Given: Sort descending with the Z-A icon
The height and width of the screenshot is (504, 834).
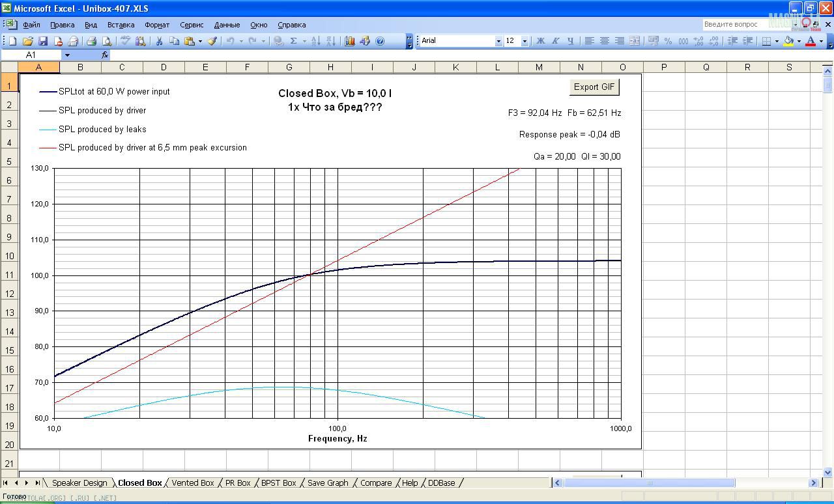Looking at the screenshot, I should [330, 41].
